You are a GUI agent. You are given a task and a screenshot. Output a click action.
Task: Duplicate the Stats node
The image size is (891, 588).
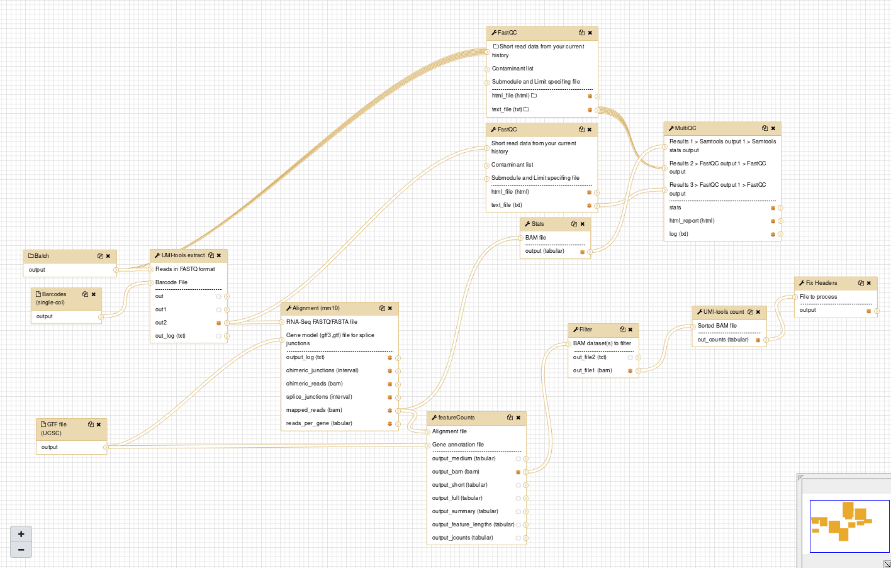tap(574, 224)
